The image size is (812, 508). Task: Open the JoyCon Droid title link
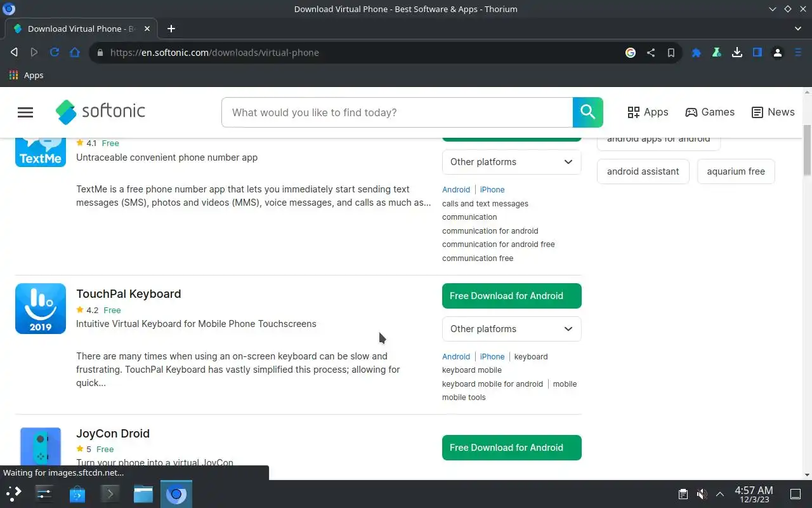click(x=113, y=433)
